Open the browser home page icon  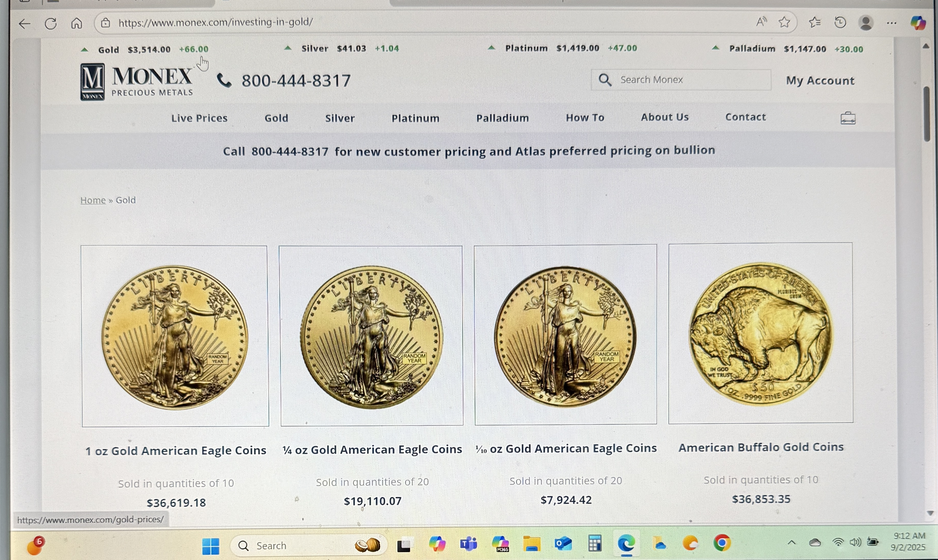point(77,23)
